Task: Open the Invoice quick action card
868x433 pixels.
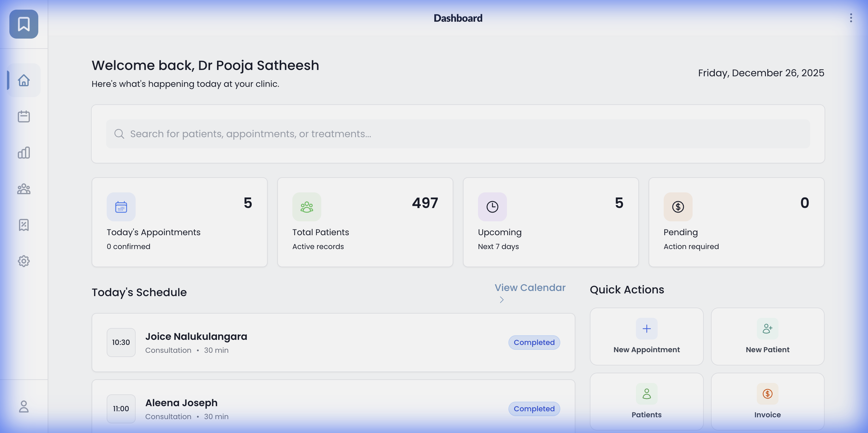Action: pos(767,401)
